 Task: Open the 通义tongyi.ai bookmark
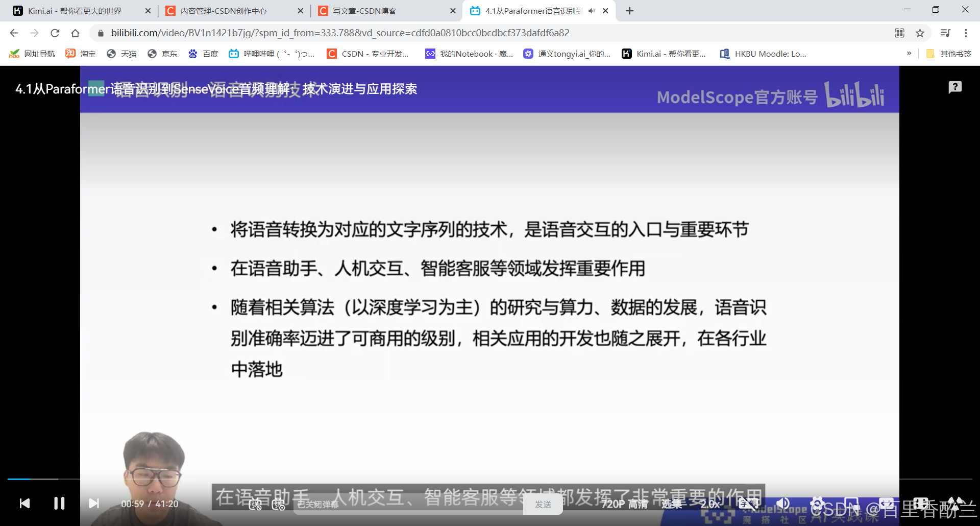tap(567, 54)
